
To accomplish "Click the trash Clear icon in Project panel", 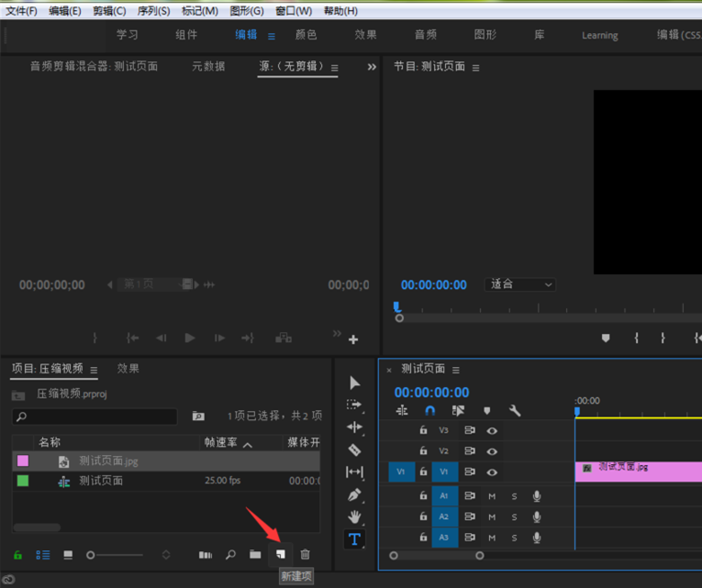I will click(306, 554).
